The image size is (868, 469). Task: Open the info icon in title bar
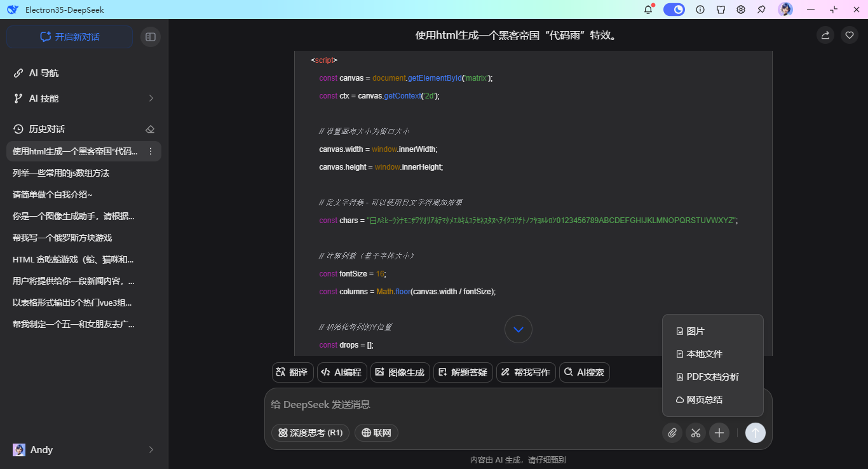click(700, 10)
